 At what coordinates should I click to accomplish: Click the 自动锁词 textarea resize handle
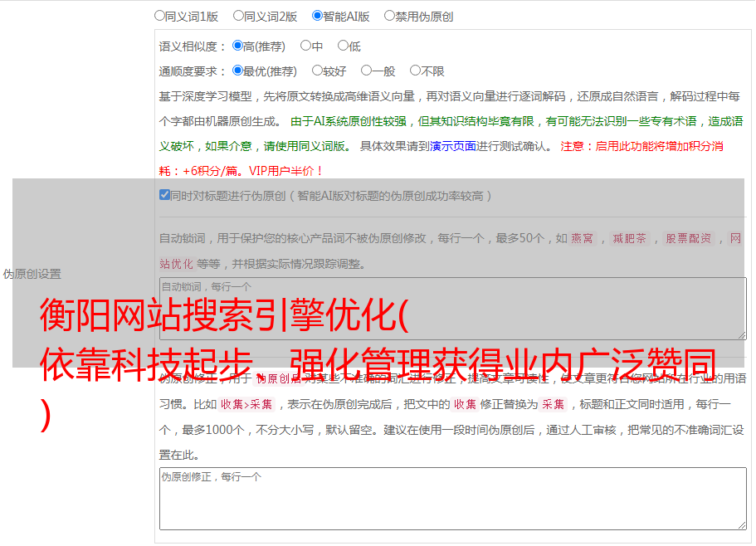pos(741,334)
